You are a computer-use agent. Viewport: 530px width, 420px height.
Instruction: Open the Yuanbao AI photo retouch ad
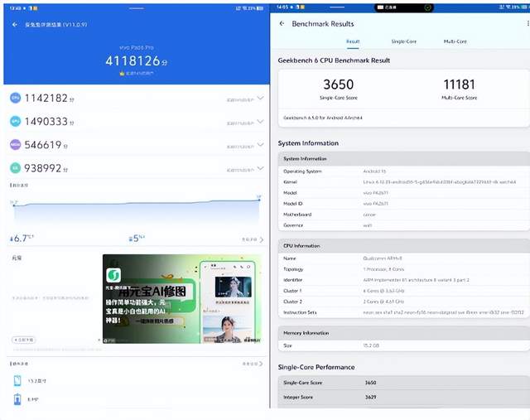[182, 299]
